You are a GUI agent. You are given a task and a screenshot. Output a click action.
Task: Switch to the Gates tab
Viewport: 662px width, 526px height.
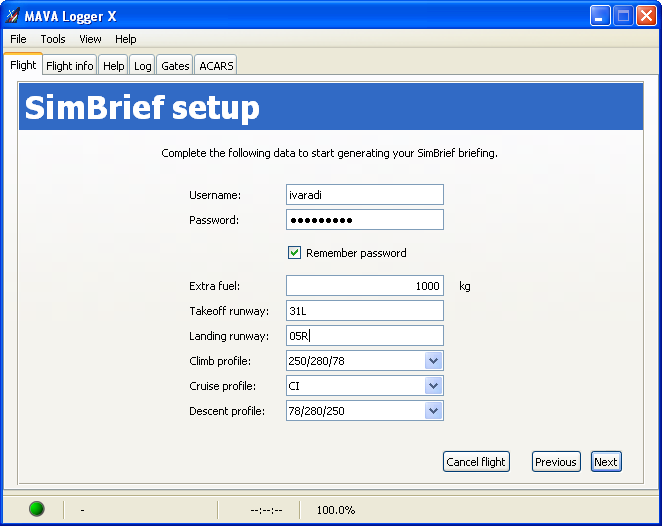[175, 65]
